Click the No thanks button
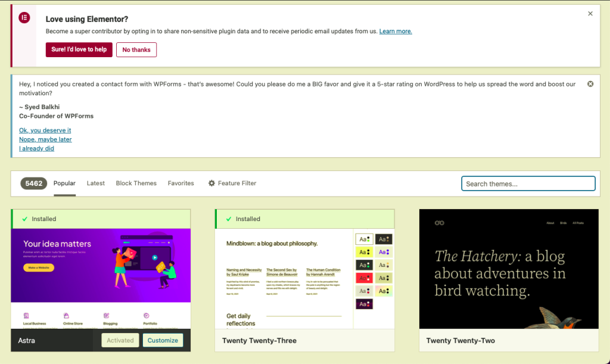This screenshot has width=610, height=364. (136, 50)
